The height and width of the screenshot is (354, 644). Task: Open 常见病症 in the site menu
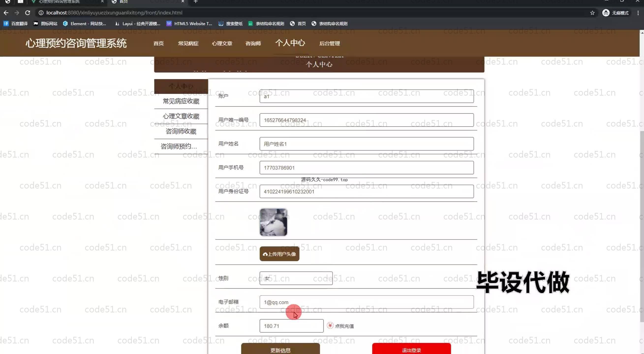[x=188, y=44]
